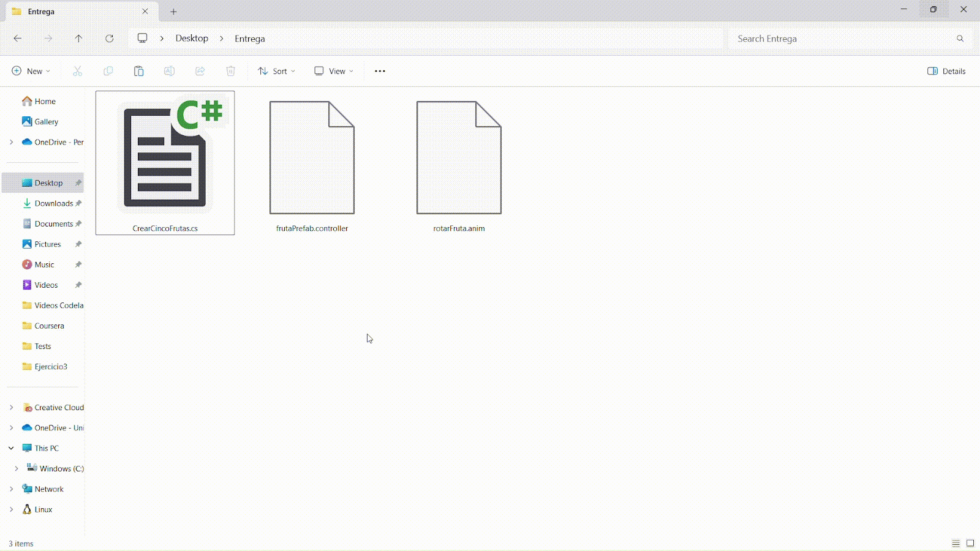Viewport: 980px width, 551px height.
Task: Go back to the previous folder
Action: (x=18, y=39)
